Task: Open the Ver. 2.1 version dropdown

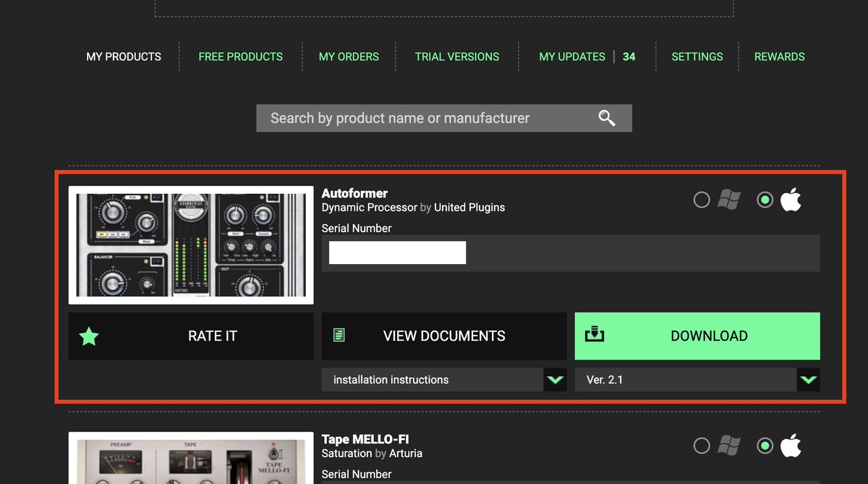Action: point(697,379)
